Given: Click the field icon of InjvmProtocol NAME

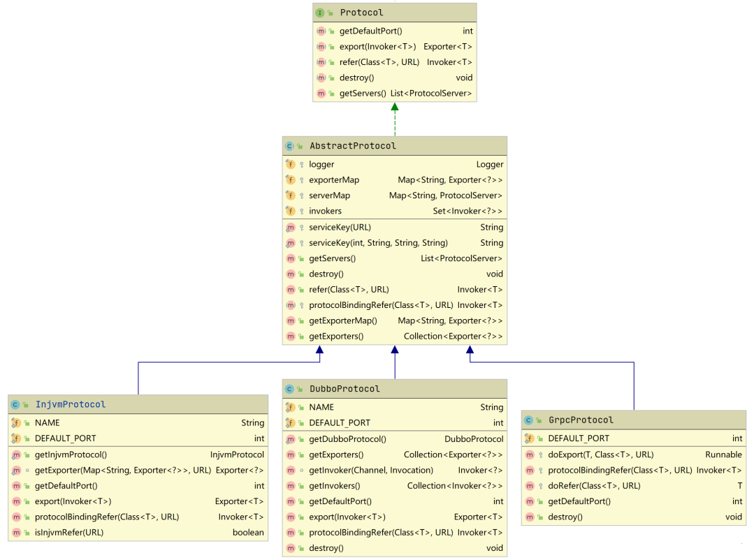Looking at the screenshot, I should 16,423.
